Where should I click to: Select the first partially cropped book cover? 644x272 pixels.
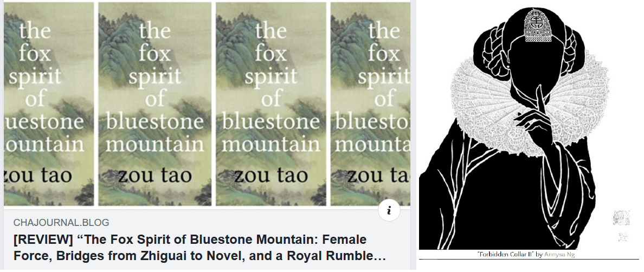tap(49, 104)
